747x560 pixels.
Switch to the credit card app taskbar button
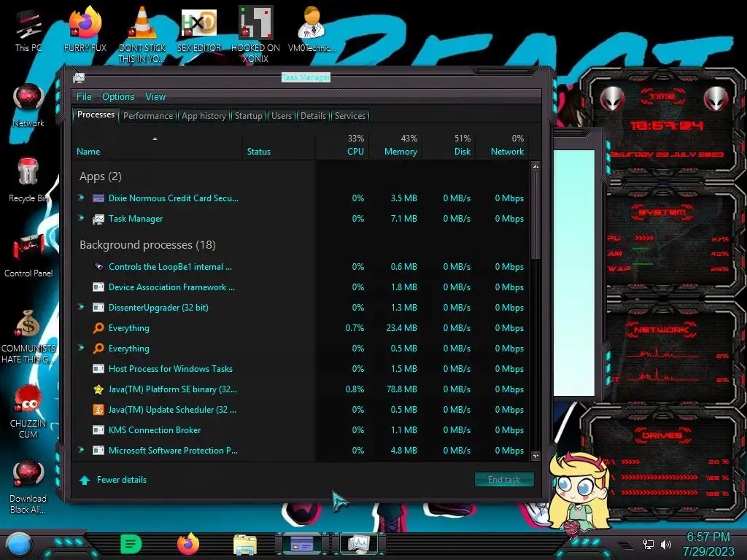pos(302,544)
